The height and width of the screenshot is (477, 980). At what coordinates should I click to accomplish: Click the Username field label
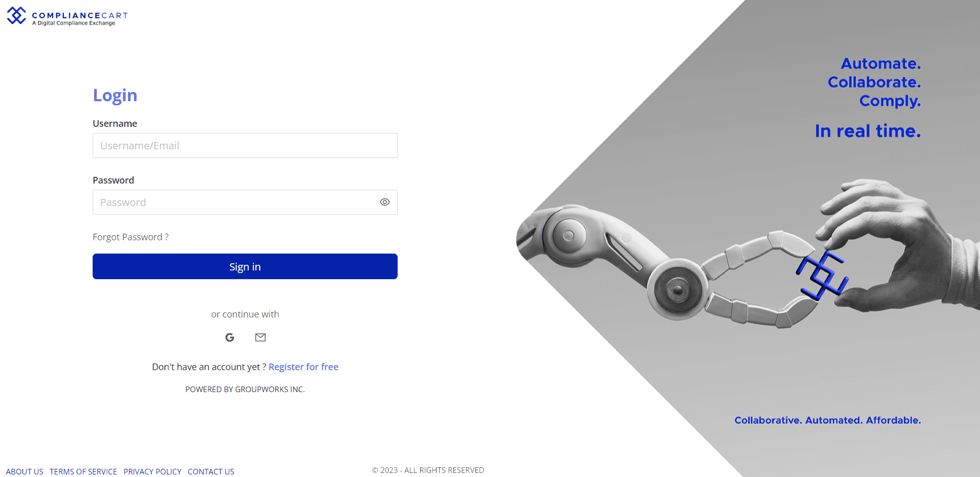click(x=115, y=124)
